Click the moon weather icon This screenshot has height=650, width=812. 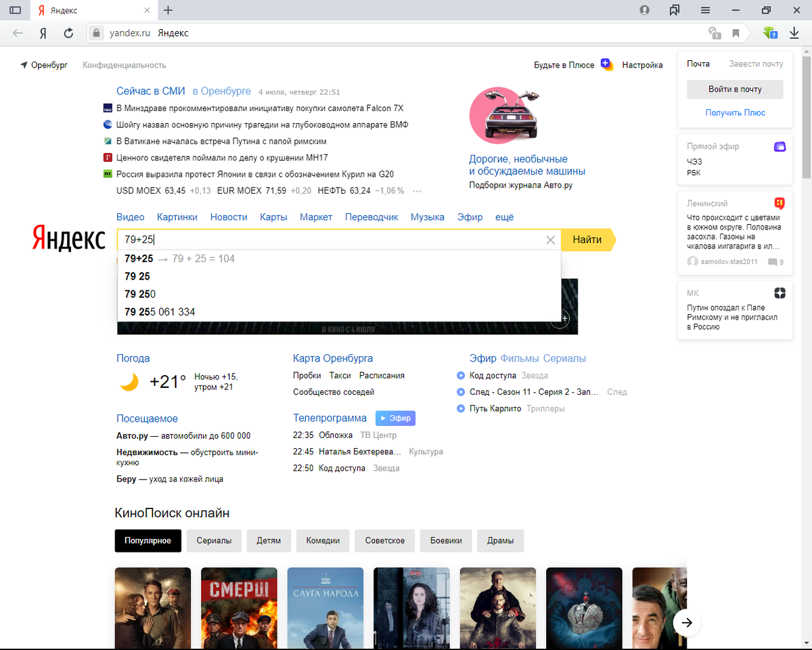point(129,382)
